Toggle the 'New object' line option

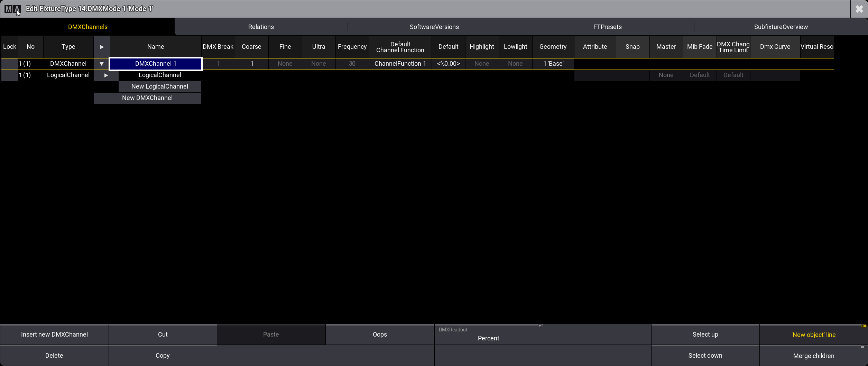tap(813, 335)
